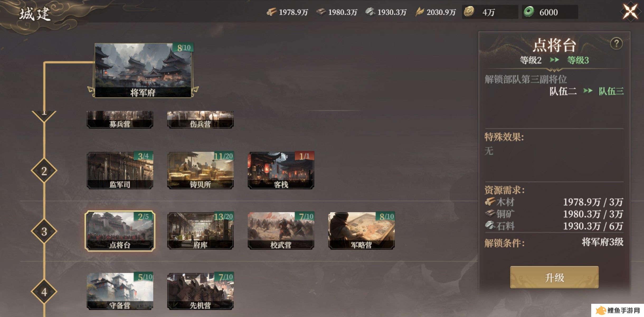Select the 将军府 building card

[x=143, y=70]
